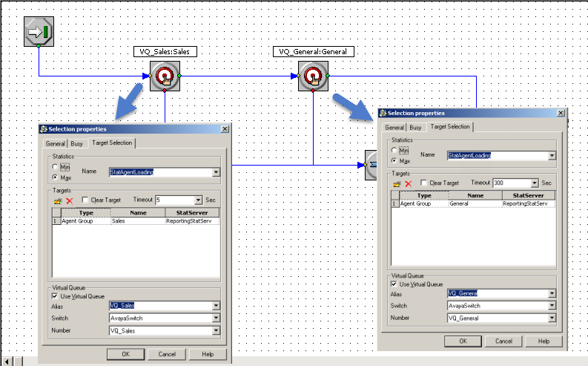Switch to General tab in Sales dialog

coord(55,143)
